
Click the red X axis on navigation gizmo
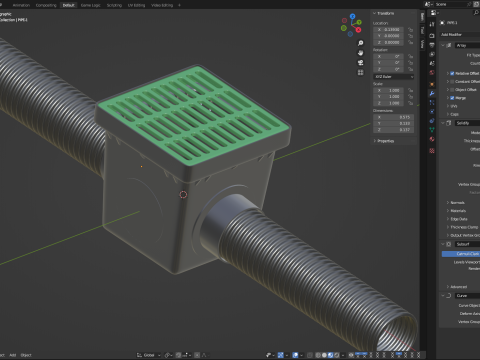(358, 30)
